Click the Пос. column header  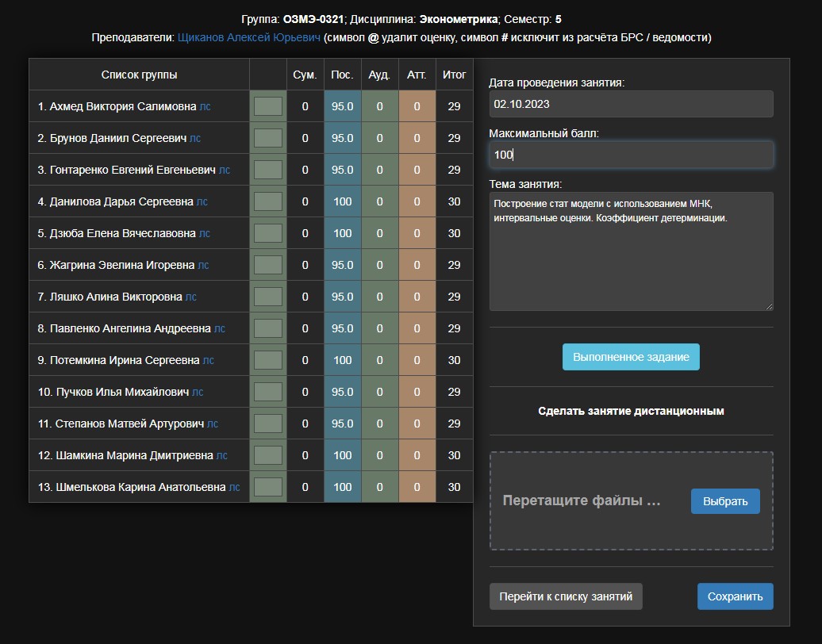(342, 75)
